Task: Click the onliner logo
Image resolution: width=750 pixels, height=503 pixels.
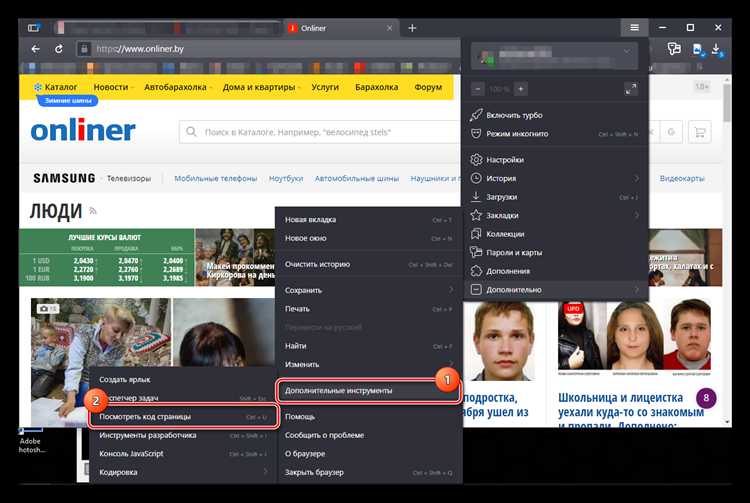Action: [x=83, y=130]
